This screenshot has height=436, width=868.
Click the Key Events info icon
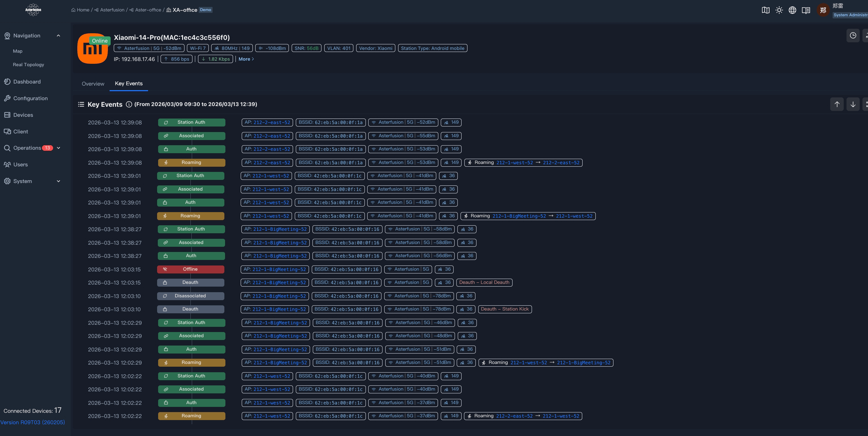pyautogui.click(x=129, y=104)
